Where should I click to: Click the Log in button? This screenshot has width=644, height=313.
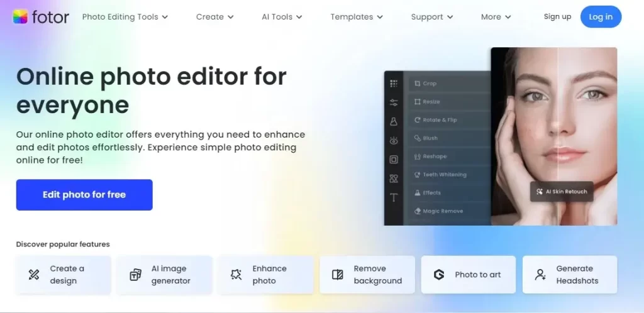pos(601,17)
